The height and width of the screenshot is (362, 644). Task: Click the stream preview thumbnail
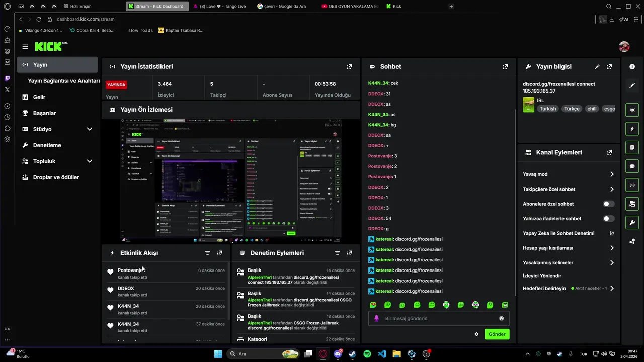(230, 181)
